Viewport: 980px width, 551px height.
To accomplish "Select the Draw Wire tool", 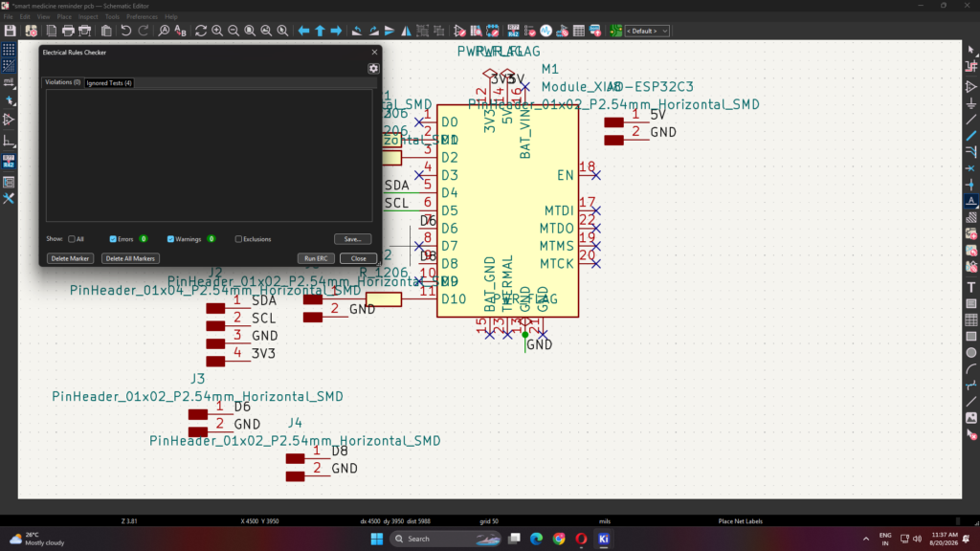I will 970,120.
